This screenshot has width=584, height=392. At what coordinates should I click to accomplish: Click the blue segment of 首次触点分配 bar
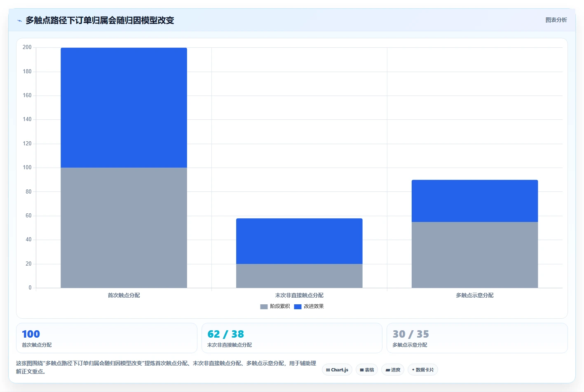click(124, 107)
